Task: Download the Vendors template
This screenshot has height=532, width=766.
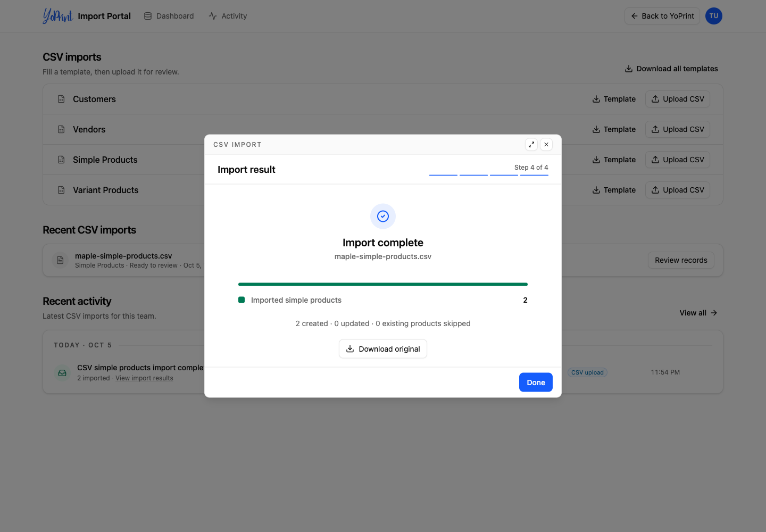Action: click(614, 129)
